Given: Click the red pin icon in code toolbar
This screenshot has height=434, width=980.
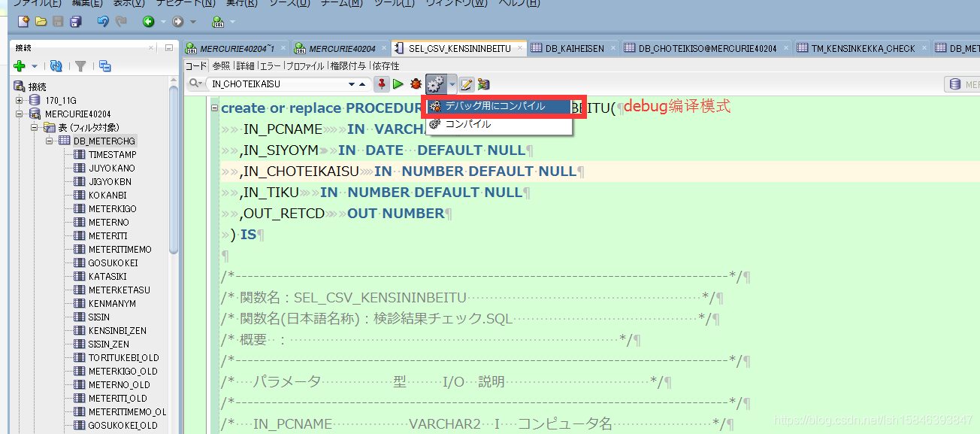Looking at the screenshot, I should 382,83.
